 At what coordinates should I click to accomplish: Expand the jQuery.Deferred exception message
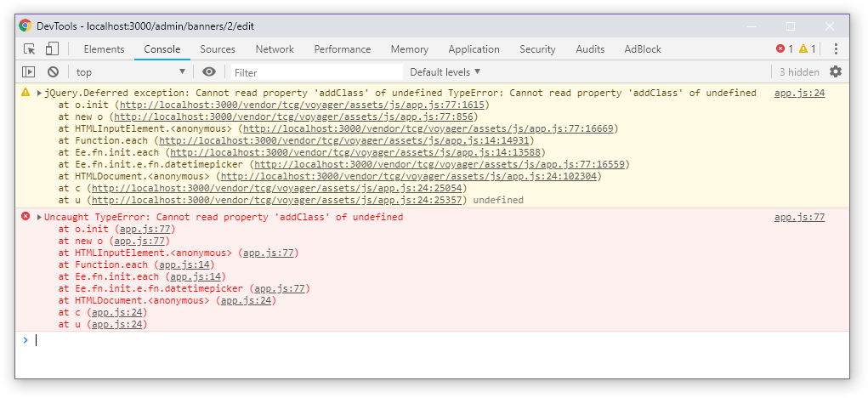point(39,93)
